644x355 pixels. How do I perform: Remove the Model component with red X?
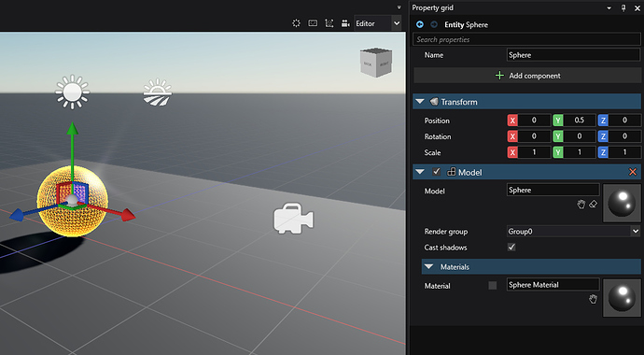633,172
